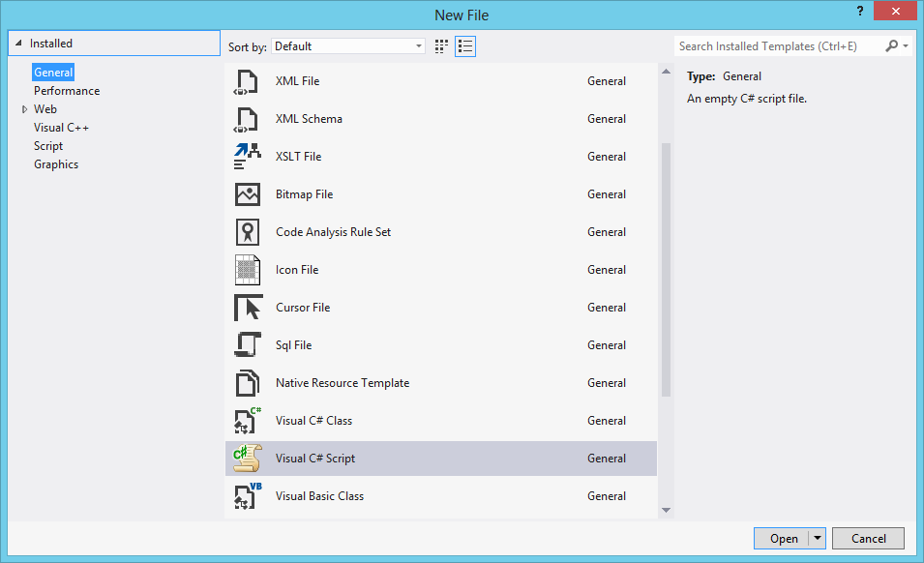Click the Bitmap File picture icon

[x=248, y=194]
